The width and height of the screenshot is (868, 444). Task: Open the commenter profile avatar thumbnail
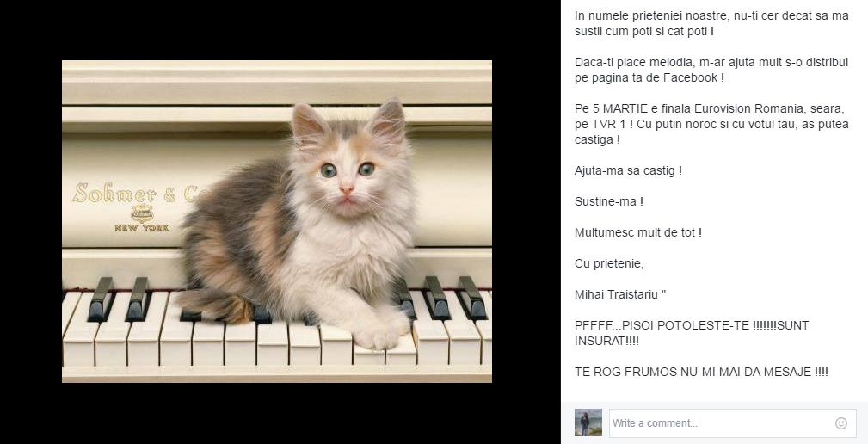coord(588,423)
